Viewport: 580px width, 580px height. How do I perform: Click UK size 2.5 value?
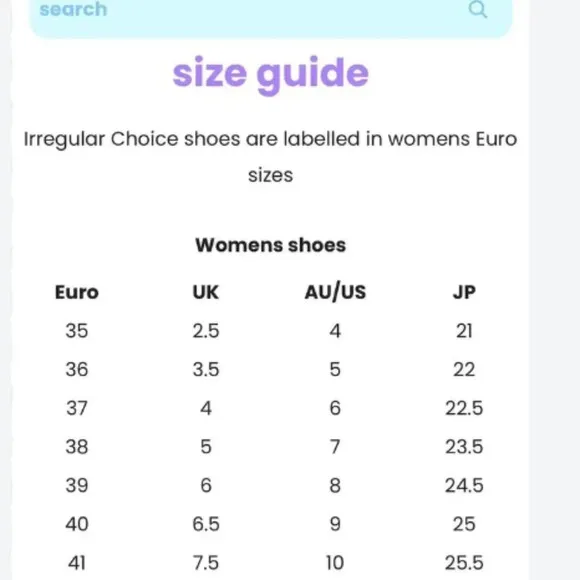point(206,331)
